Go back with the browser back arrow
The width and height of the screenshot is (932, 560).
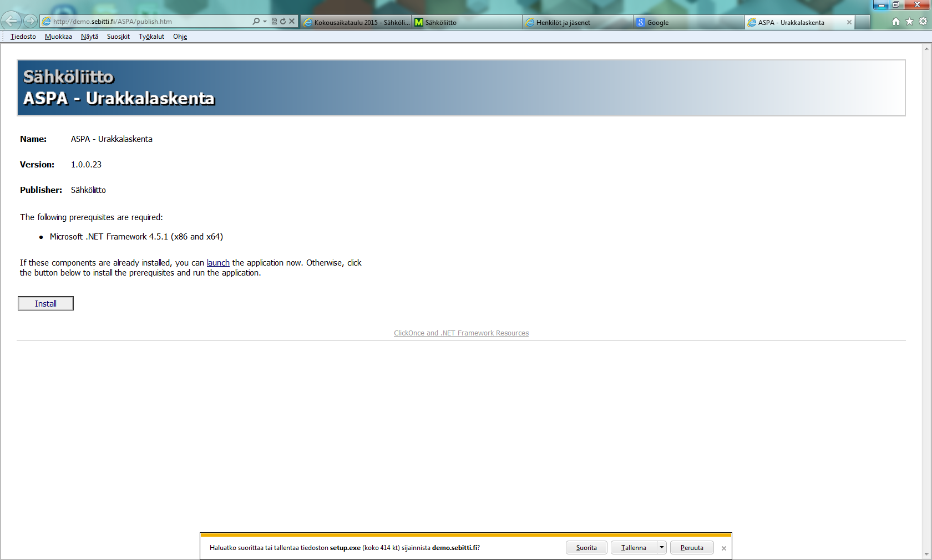pos(11,21)
